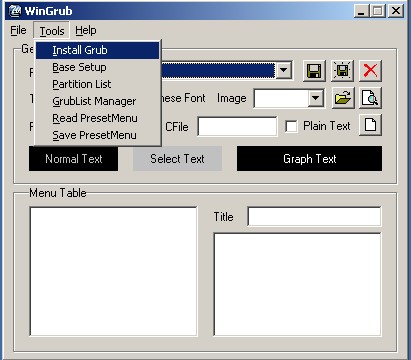The image size is (411, 360).
Task: Click the Normal Text color button
Action: click(74, 159)
